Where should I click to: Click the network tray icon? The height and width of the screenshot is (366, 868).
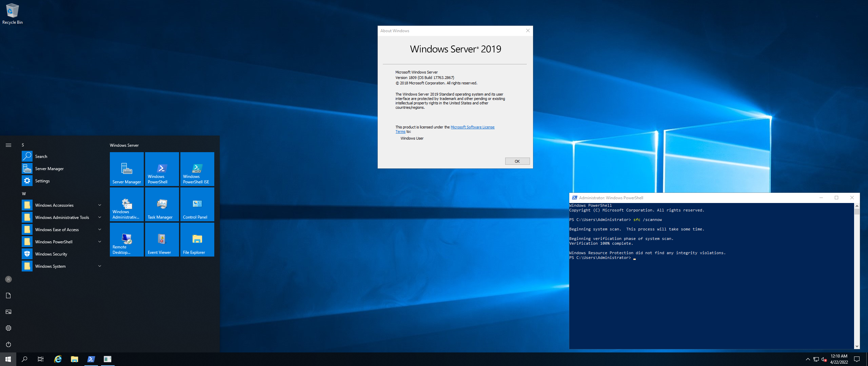816,359
